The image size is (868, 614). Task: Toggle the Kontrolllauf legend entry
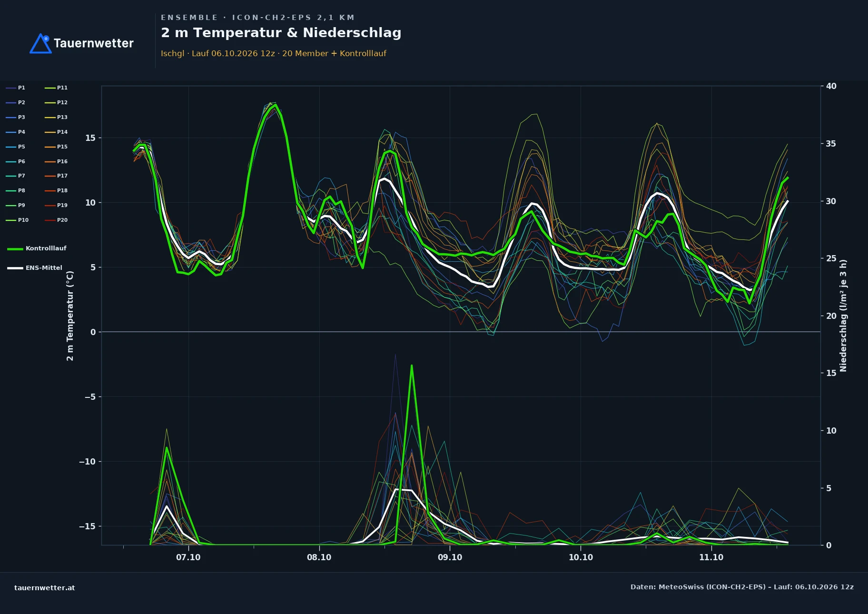[x=37, y=248]
